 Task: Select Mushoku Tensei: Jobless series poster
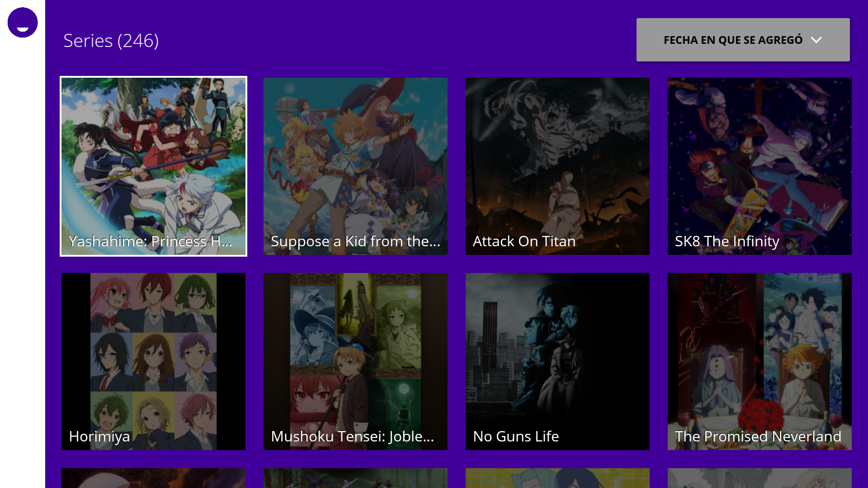point(355,361)
